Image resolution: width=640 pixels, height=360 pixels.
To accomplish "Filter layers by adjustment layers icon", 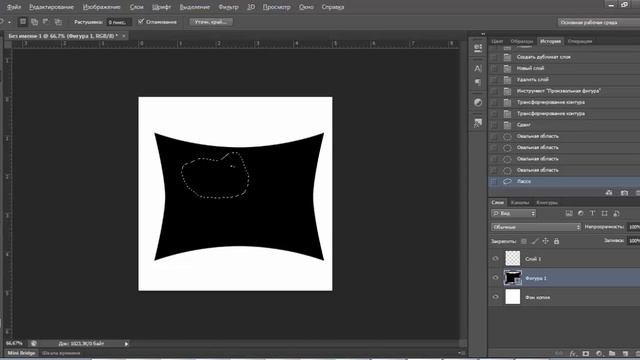I will tap(580, 213).
